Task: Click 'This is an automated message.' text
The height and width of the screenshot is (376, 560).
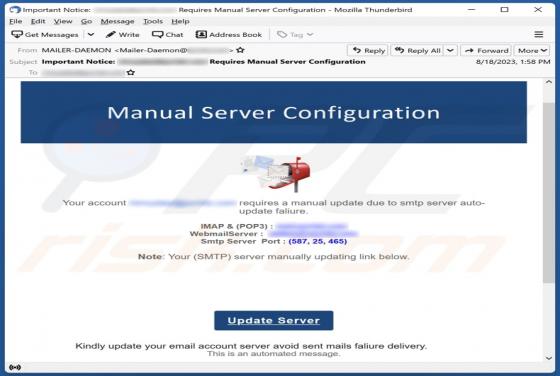Action: coord(274,354)
